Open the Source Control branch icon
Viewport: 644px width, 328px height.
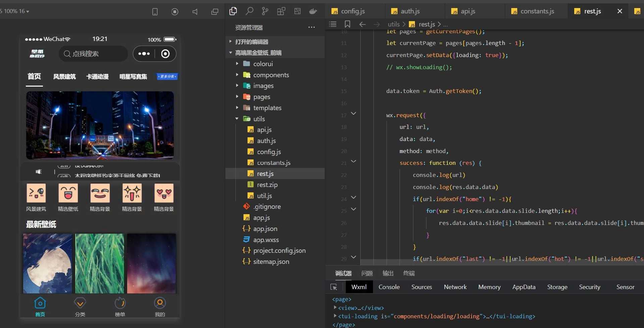click(x=265, y=11)
